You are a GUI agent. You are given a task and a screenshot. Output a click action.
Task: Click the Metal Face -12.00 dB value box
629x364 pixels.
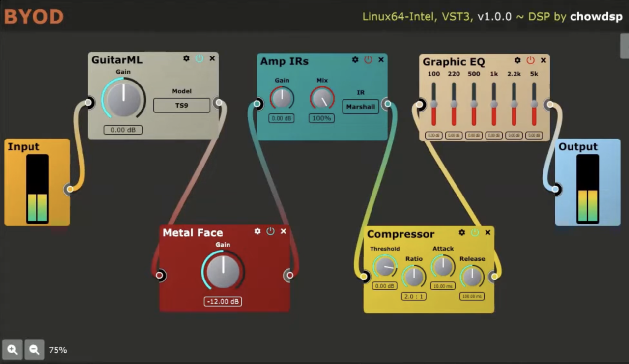223,301
